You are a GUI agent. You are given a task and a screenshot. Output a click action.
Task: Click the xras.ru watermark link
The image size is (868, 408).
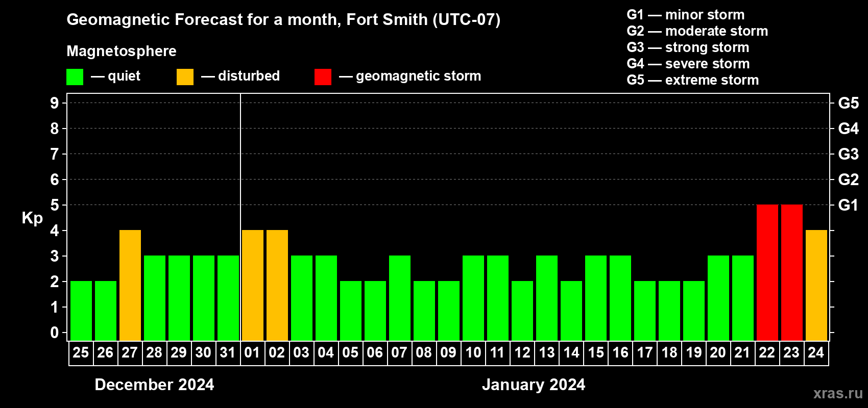(837, 393)
